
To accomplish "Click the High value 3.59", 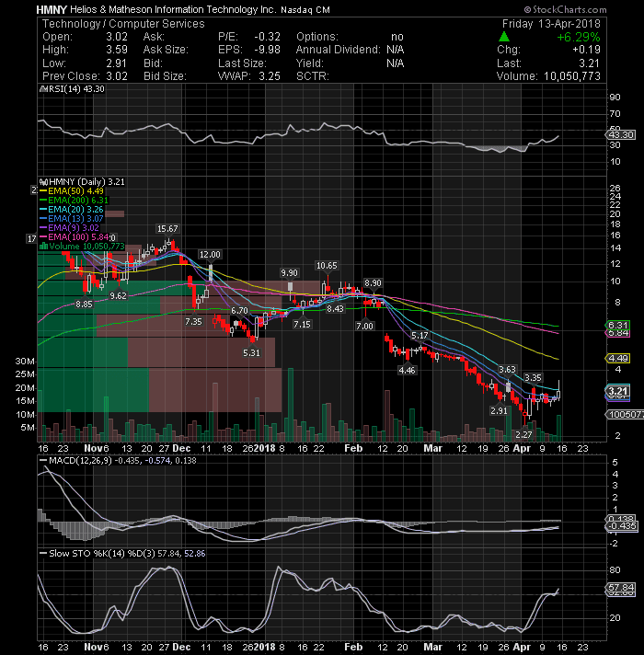I will 117,50.
